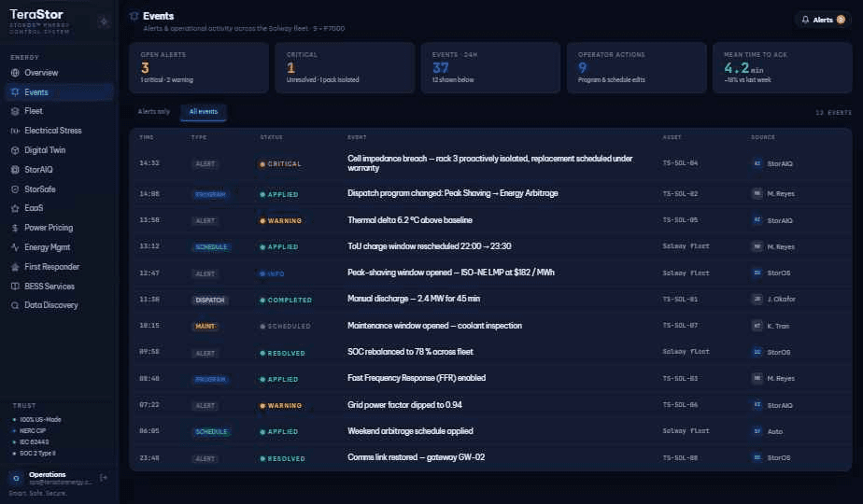
Task: Select 'Comms link restored — gateway GW-02'
Action: (417, 457)
